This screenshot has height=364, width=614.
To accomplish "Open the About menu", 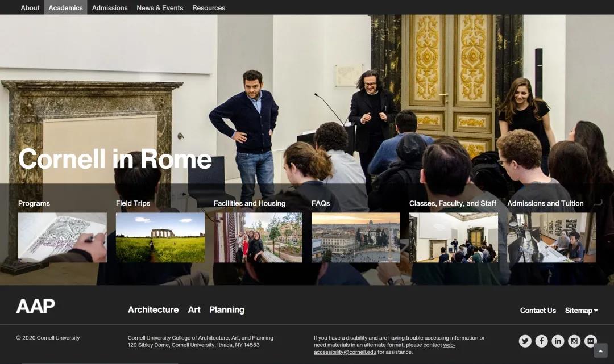I will [30, 7].
